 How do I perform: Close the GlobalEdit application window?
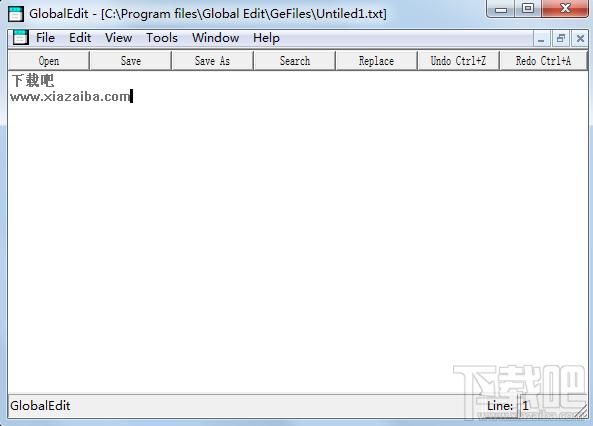pyautogui.click(x=565, y=9)
